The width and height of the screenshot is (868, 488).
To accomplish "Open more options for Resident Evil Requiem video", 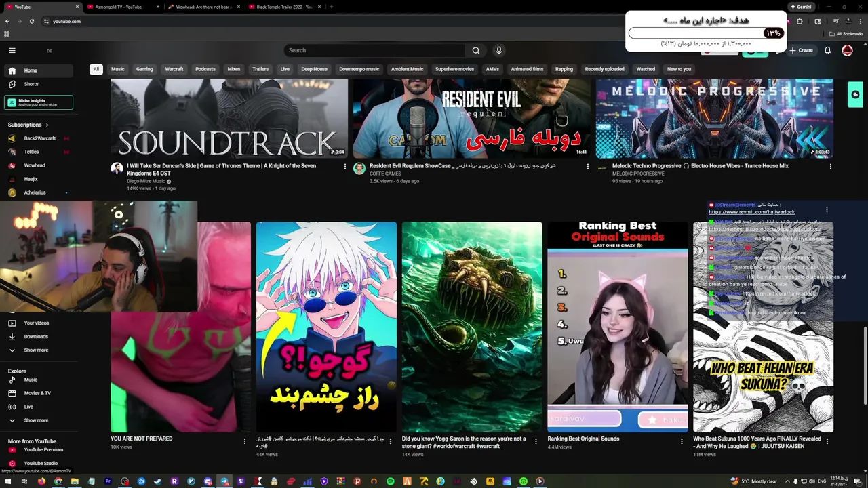I will [587, 166].
